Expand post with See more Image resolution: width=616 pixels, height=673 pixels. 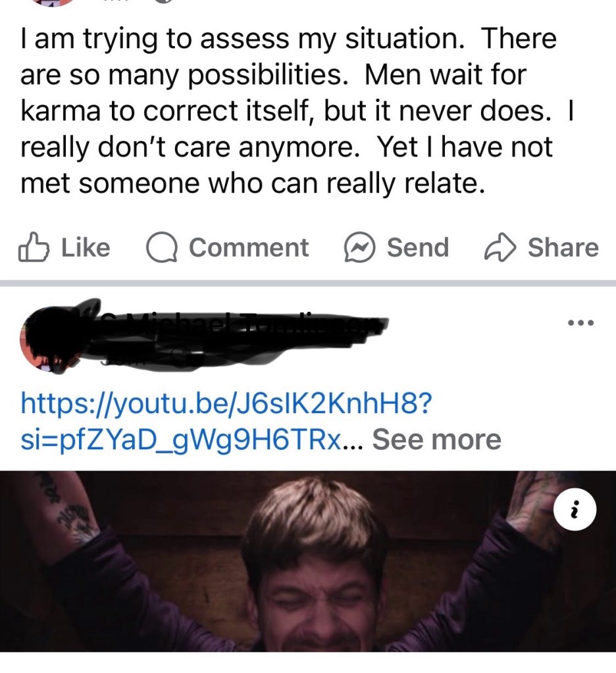coord(436,439)
